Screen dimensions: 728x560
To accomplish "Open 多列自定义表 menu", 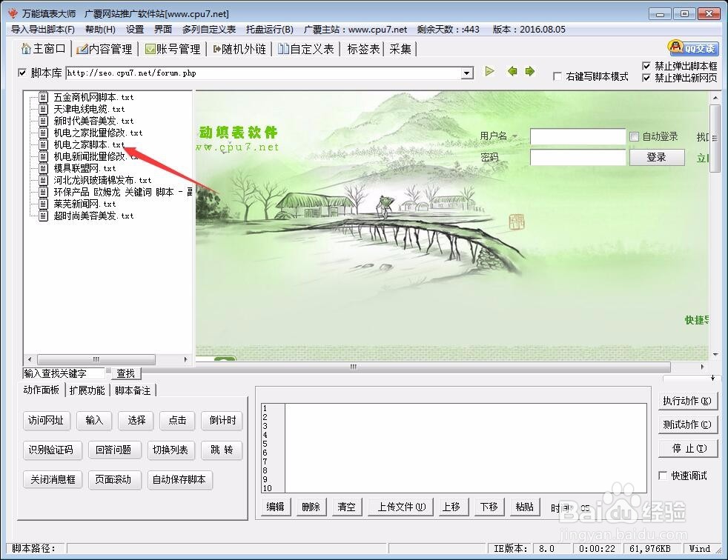I will (x=209, y=29).
